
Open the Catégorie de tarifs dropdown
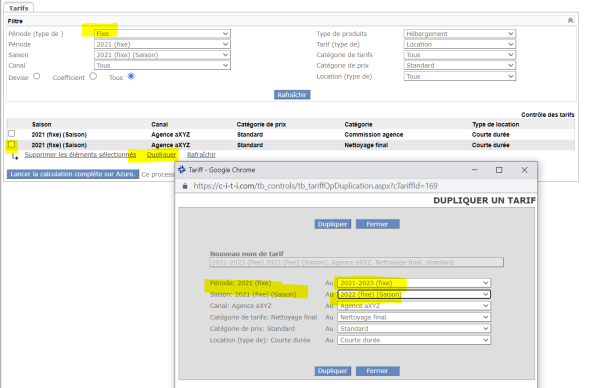click(460, 55)
